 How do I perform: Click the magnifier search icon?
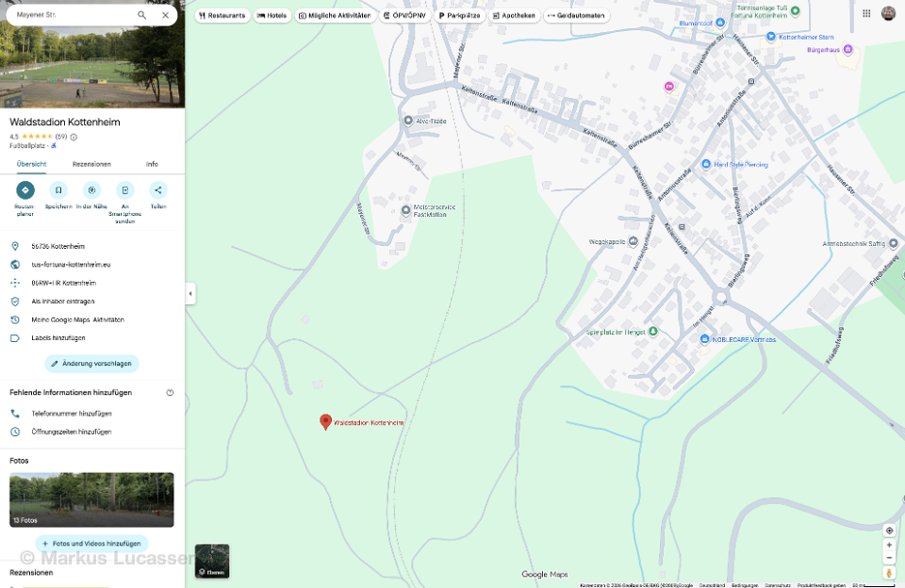(x=142, y=15)
